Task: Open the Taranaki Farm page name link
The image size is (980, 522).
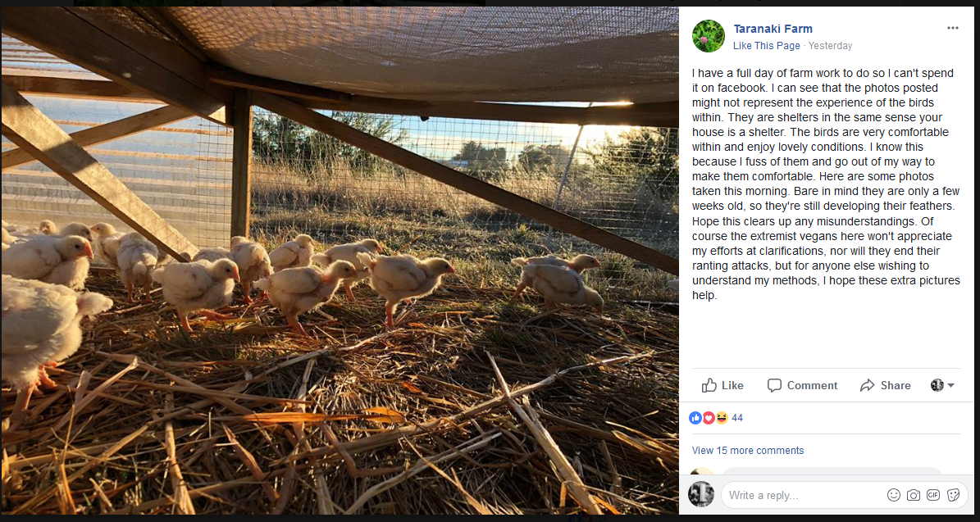Action: [773, 29]
